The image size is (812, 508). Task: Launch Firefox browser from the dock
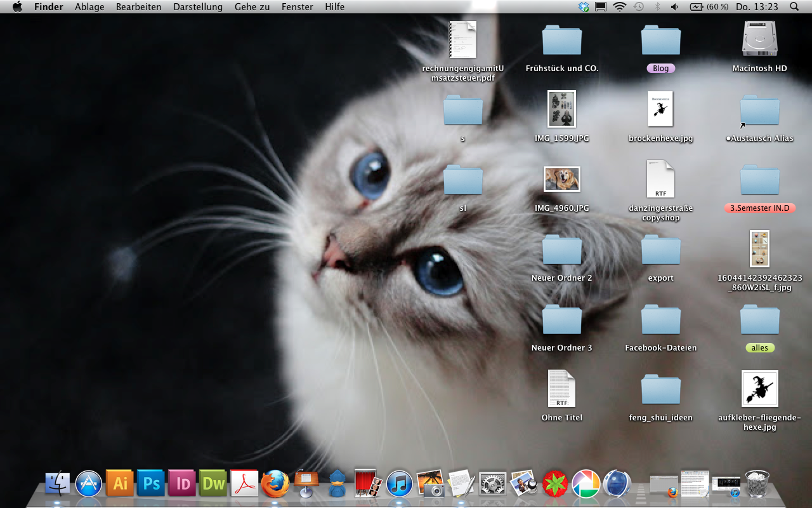[x=275, y=484]
